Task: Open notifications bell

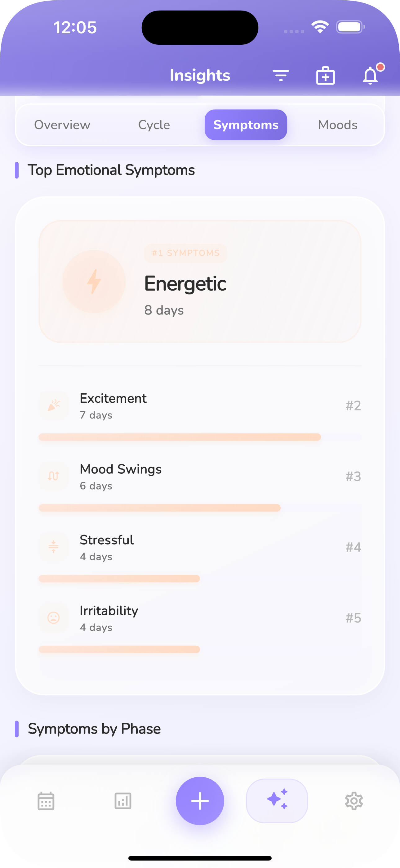Action: pos(370,75)
